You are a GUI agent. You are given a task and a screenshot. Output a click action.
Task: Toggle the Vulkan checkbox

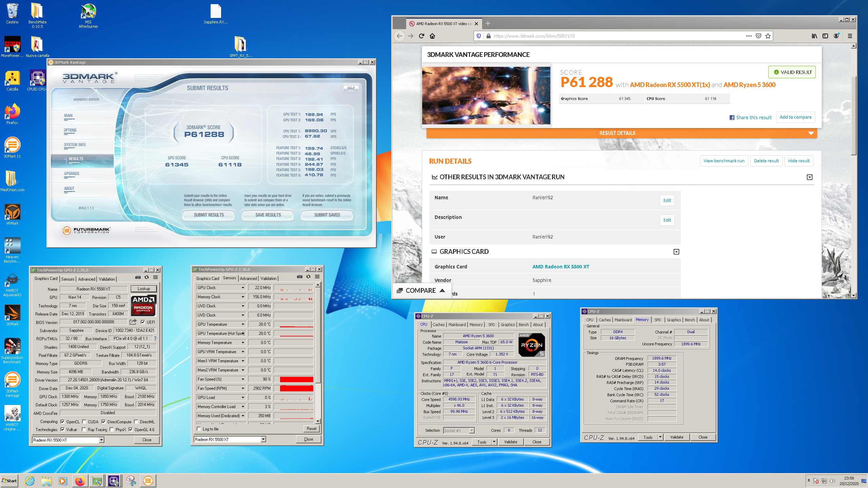(62, 429)
